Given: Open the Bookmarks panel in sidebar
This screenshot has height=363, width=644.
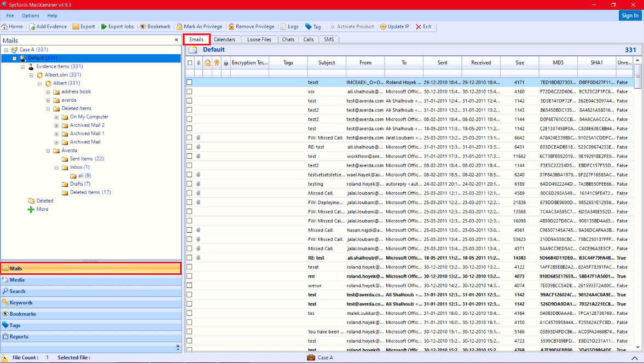Looking at the screenshot, I should [91, 314].
